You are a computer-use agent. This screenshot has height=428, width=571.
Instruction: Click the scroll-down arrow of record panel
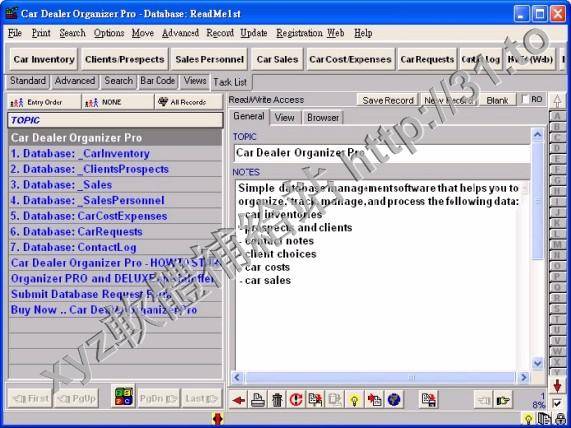tap(537, 363)
